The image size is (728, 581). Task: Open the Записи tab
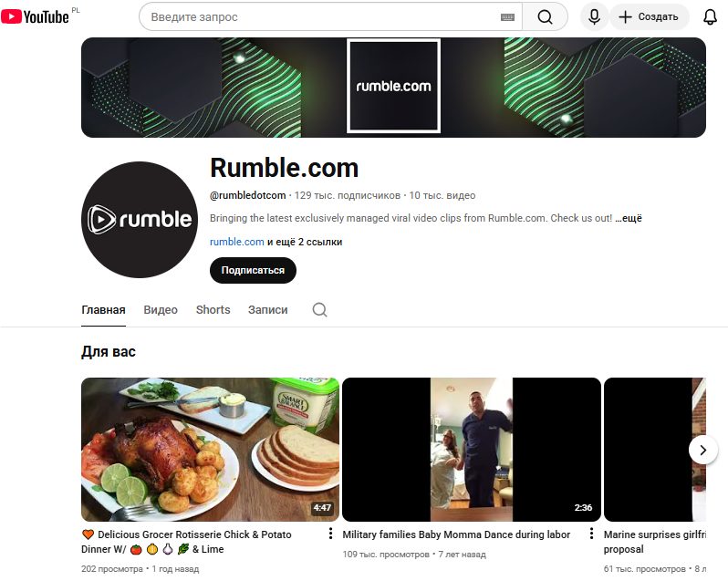click(x=268, y=310)
